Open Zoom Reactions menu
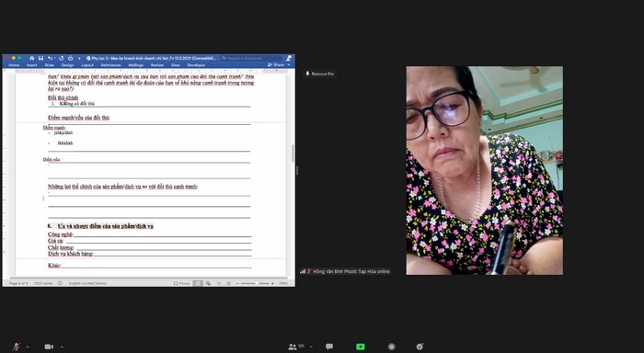The height and width of the screenshot is (353, 644). pyautogui.click(x=420, y=347)
